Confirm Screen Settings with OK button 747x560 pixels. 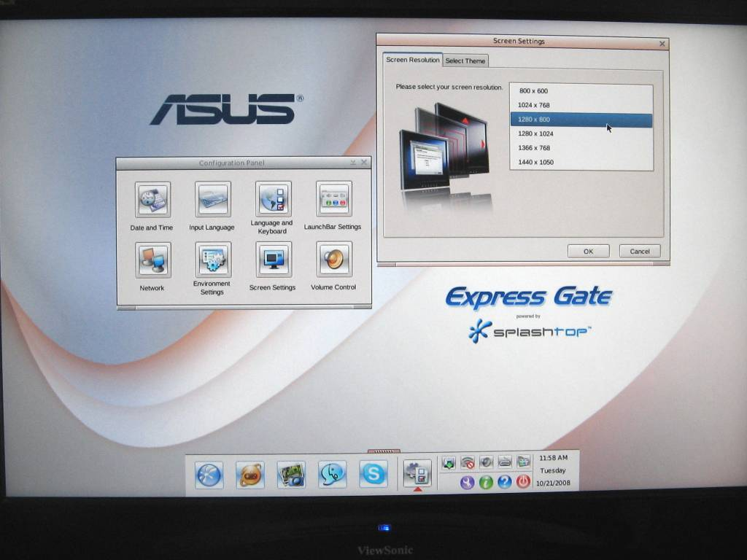pos(589,252)
